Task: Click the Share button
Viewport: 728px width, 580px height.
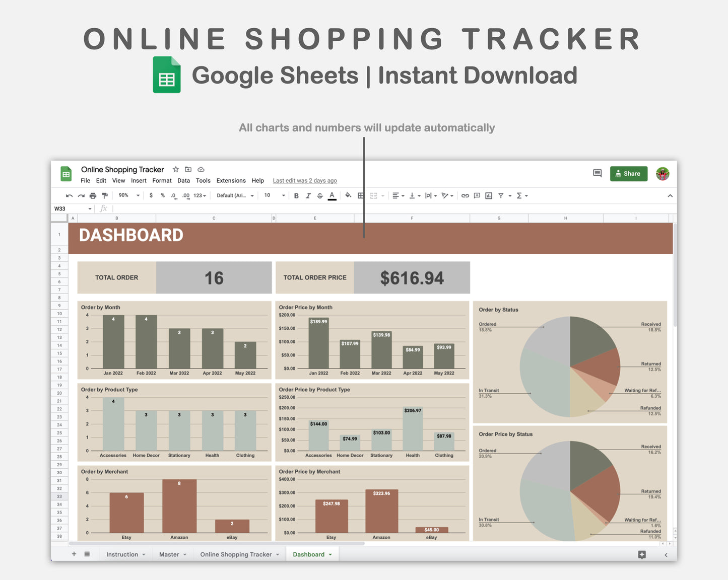Action: 628,173
